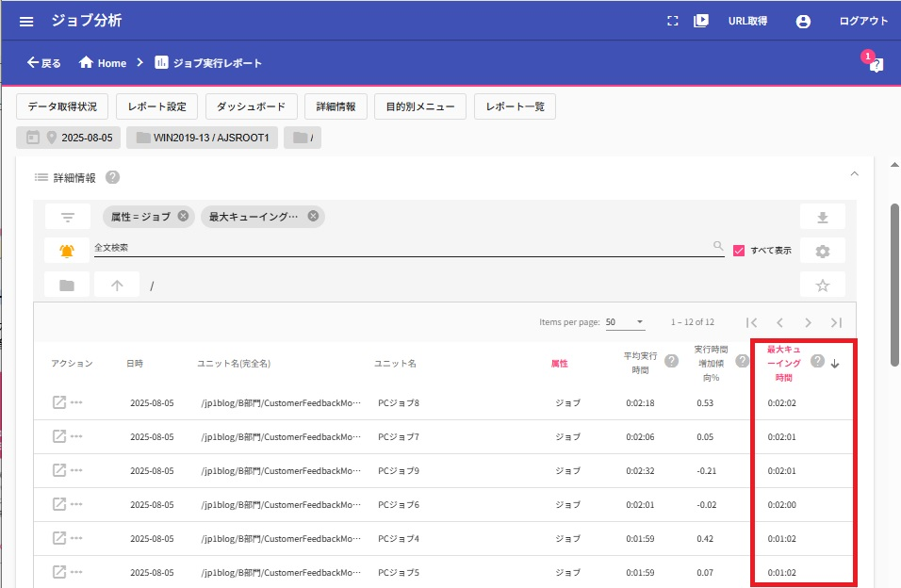The width and height of the screenshot is (901, 588).
Task: Toggle sort arrow on 最大キューイング時間
Action: point(835,364)
